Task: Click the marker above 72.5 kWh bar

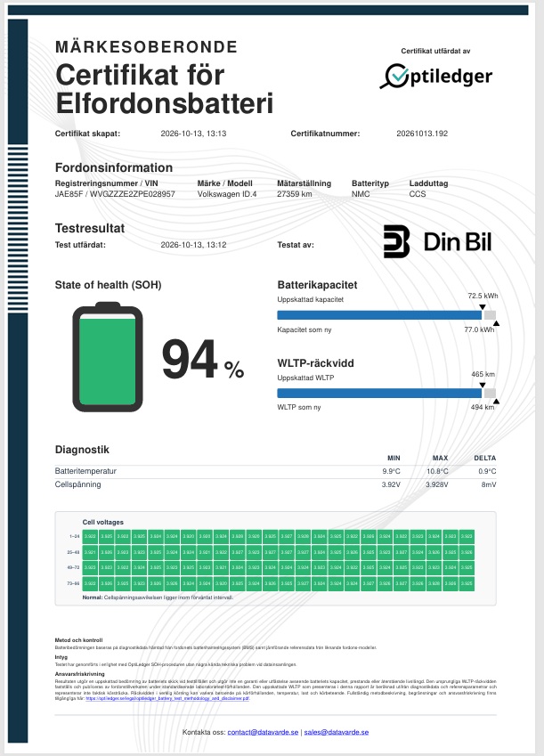Action: [483, 307]
